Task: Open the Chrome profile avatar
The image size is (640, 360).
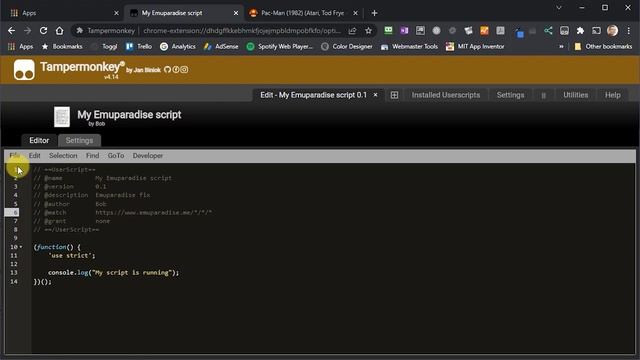Action: (612, 30)
